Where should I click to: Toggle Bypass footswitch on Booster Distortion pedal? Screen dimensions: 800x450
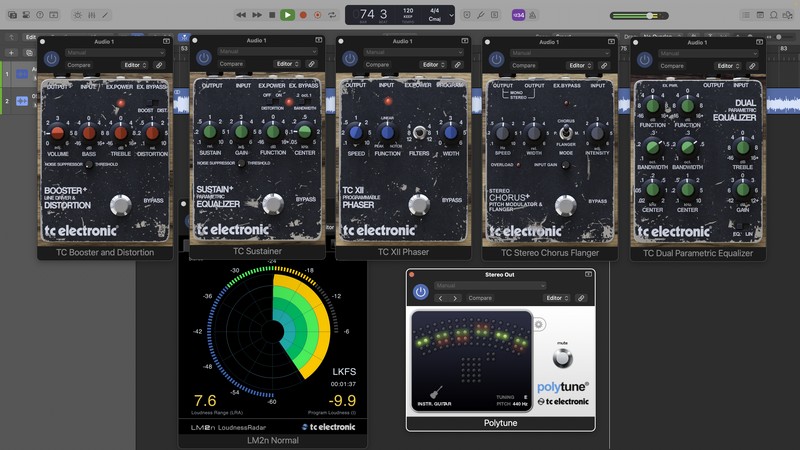tap(121, 205)
